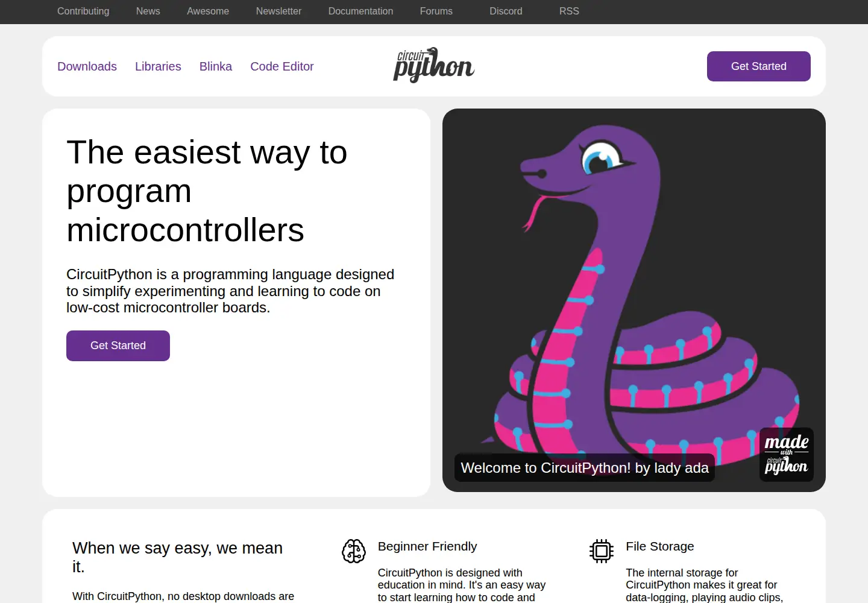Open the RSS feed link
The width and height of the screenshot is (868, 603).
(569, 11)
